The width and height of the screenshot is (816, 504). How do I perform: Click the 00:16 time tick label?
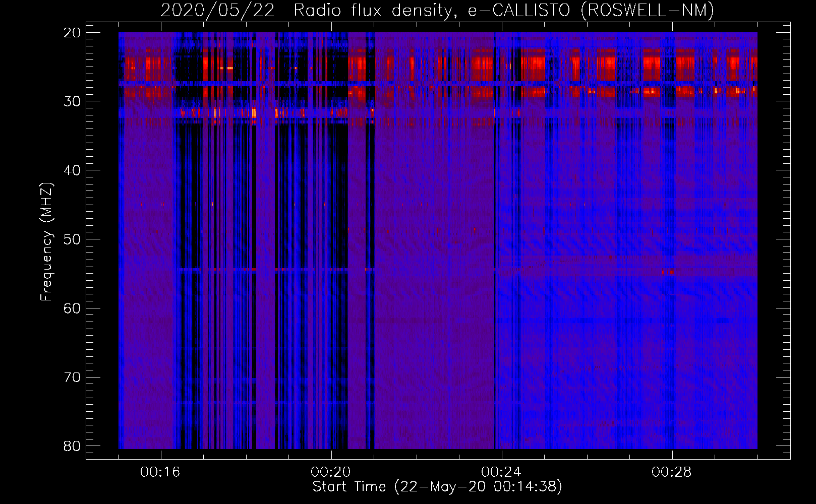[x=160, y=472]
